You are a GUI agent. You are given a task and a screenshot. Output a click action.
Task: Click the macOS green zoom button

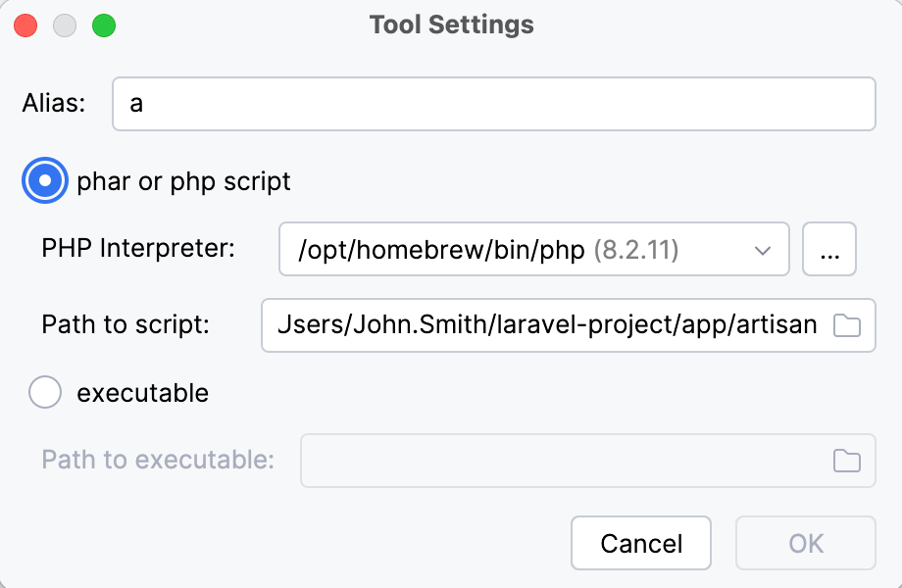[x=106, y=25]
